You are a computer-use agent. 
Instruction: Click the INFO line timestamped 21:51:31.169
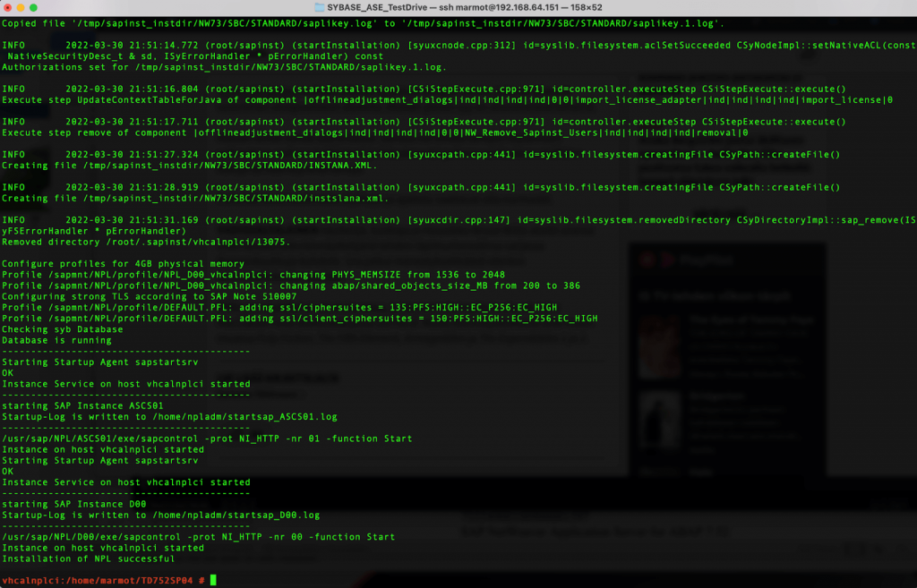tap(458, 220)
